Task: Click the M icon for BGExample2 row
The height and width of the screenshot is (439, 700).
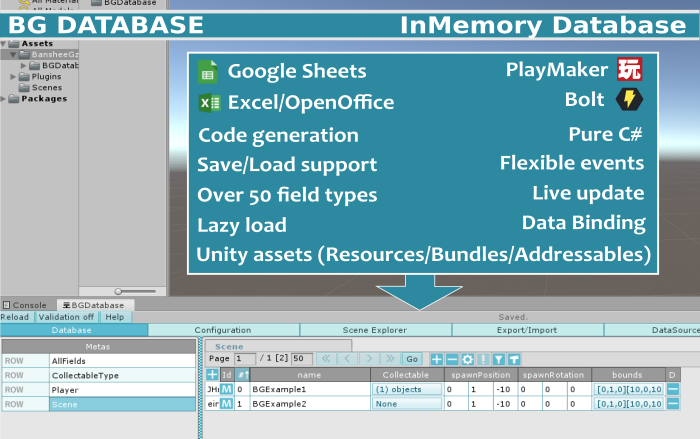Action: [226, 403]
